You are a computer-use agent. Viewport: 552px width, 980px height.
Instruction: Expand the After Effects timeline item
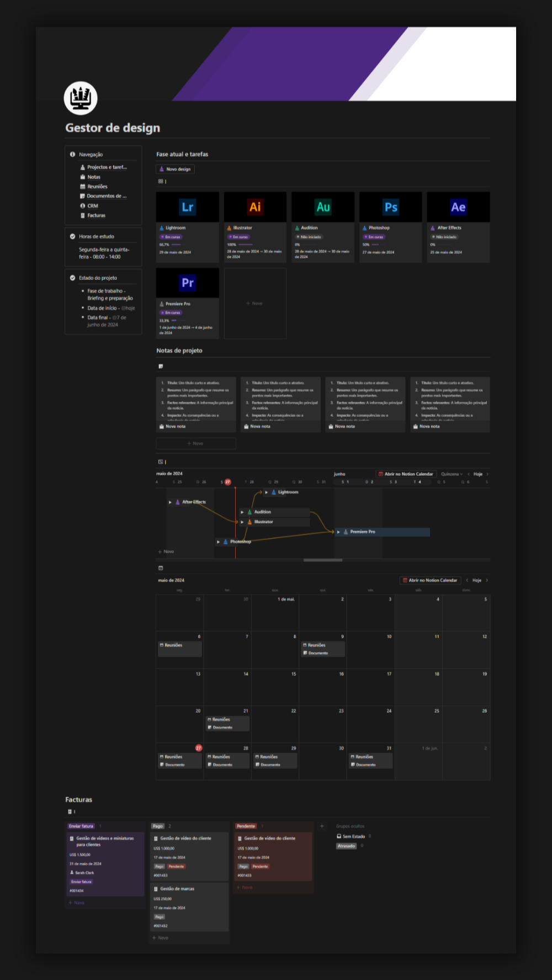coord(170,502)
